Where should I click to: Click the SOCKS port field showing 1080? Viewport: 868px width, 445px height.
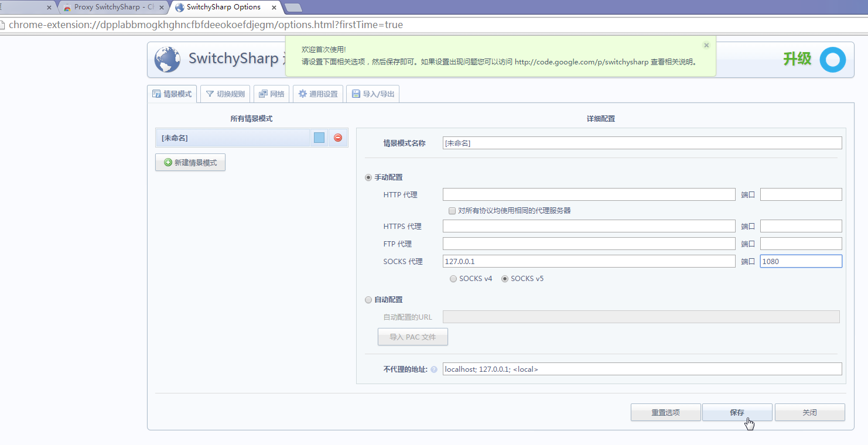tap(801, 261)
